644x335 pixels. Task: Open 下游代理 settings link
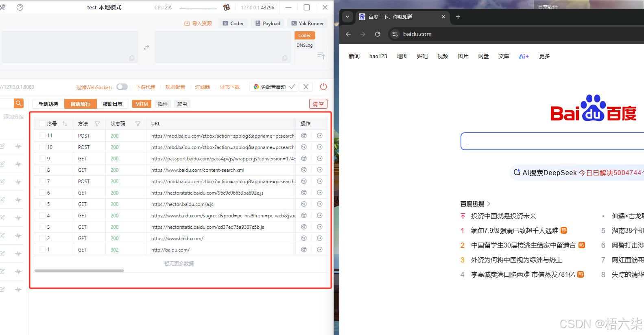coord(146,87)
